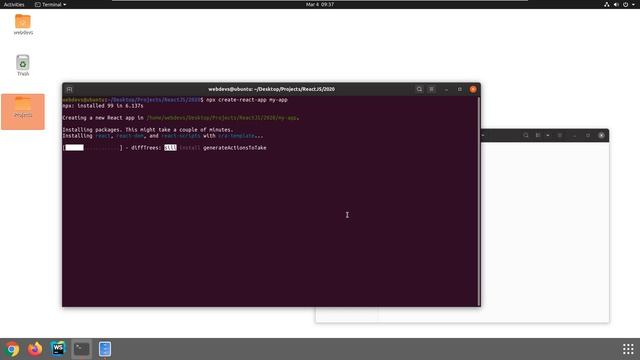
Task: Click the network status icon
Action: 607,4
